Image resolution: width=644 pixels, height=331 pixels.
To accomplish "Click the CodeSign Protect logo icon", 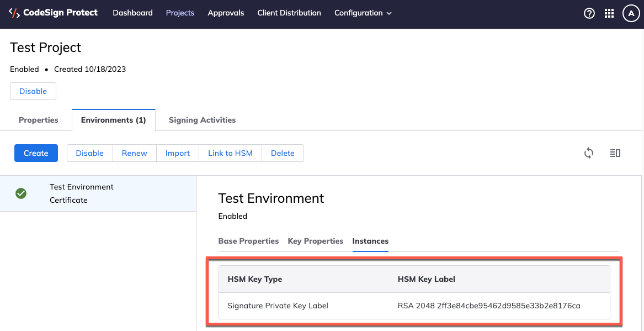I will (x=14, y=13).
